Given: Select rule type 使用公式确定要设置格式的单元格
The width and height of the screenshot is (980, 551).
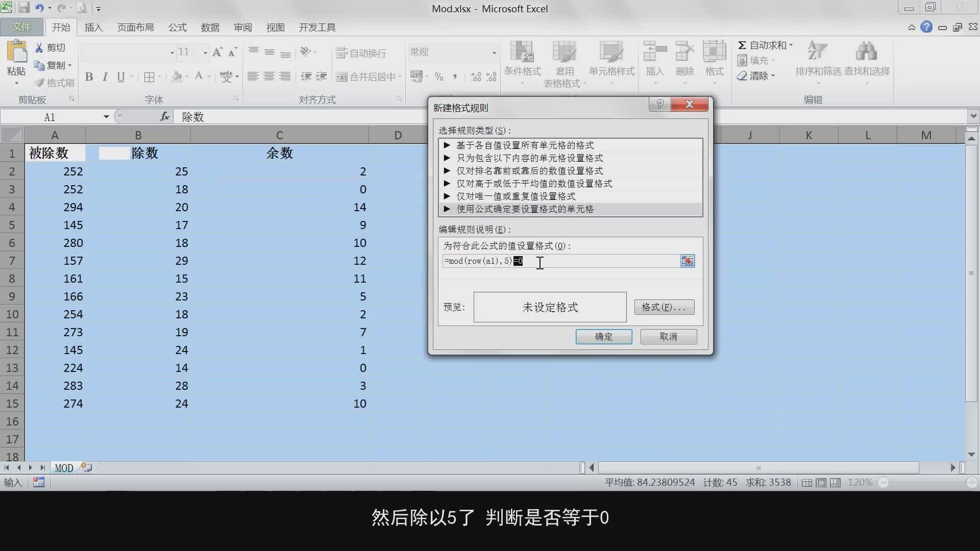Looking at the screenshot, I should pos(570,209).
